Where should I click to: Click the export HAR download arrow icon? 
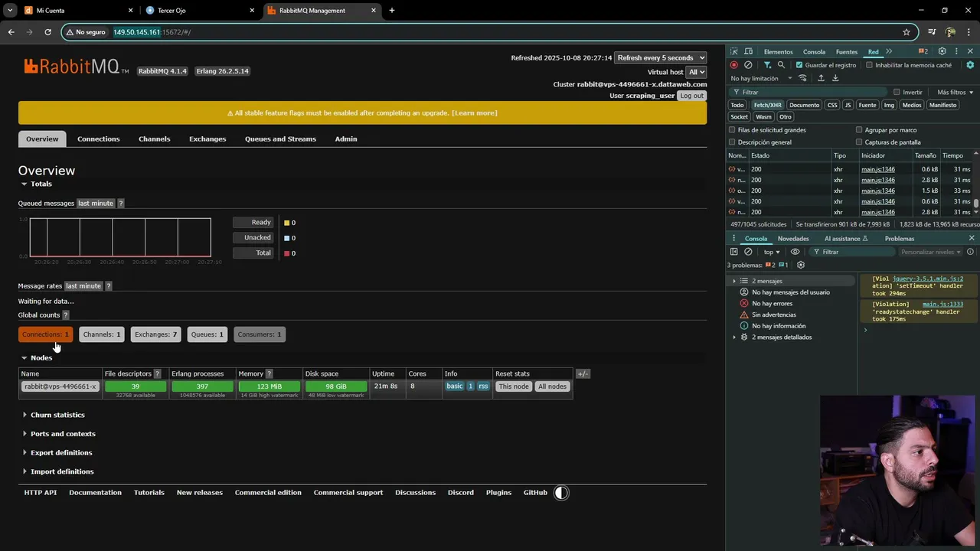(x=835, y=78)
